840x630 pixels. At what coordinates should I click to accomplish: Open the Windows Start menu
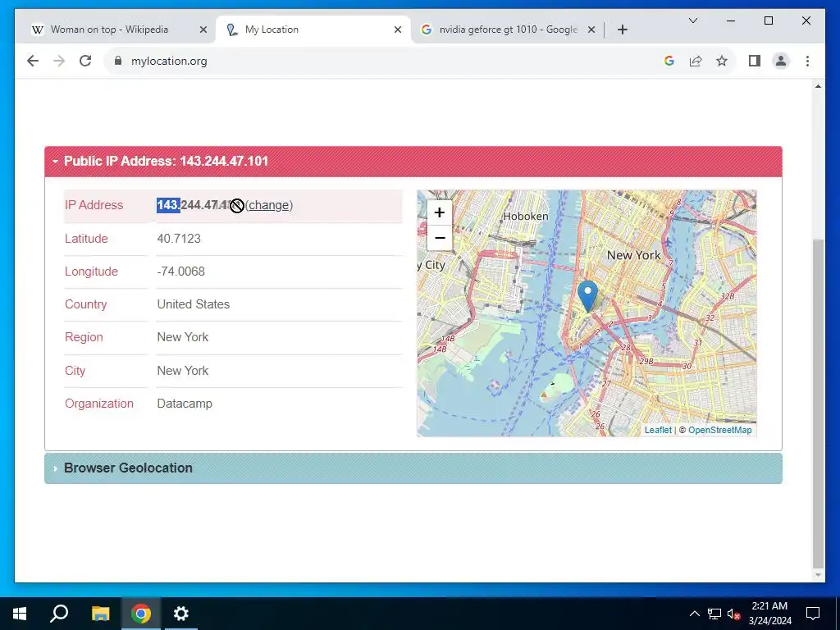point(20,614)
